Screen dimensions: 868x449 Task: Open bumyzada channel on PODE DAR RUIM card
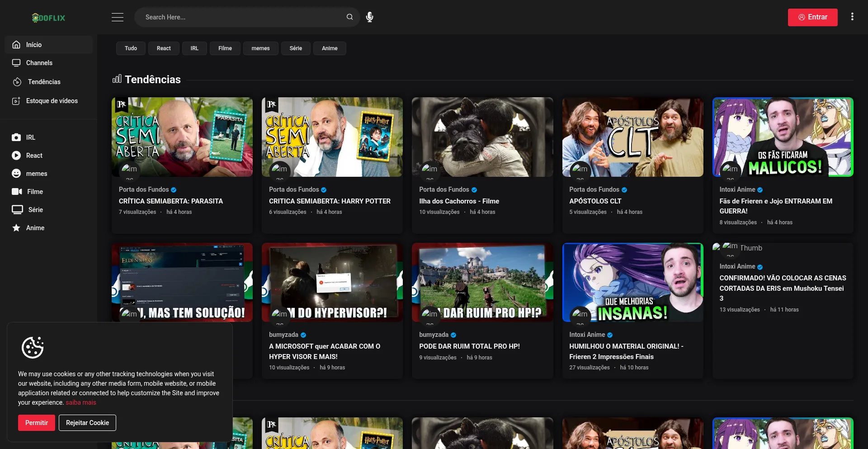[x=434, y=335]
